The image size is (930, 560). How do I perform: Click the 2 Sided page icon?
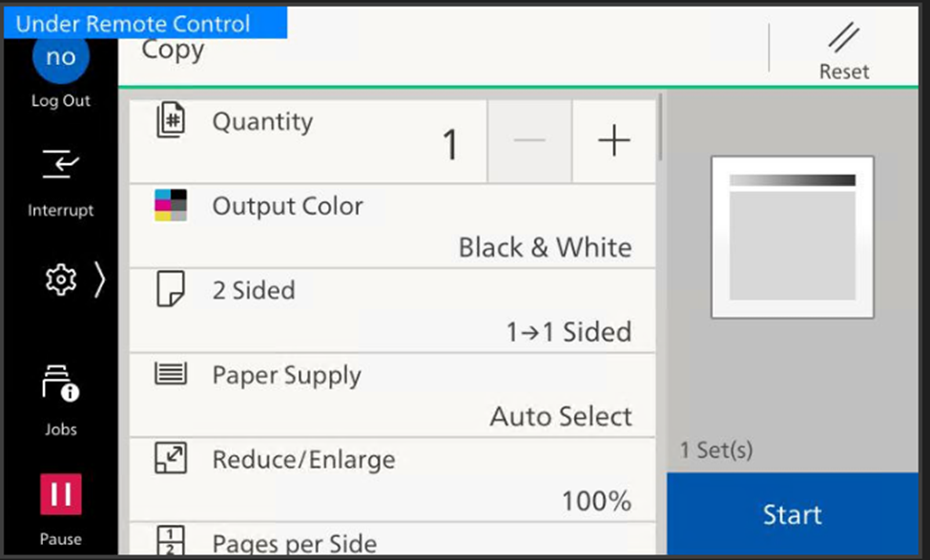point(171,290)
